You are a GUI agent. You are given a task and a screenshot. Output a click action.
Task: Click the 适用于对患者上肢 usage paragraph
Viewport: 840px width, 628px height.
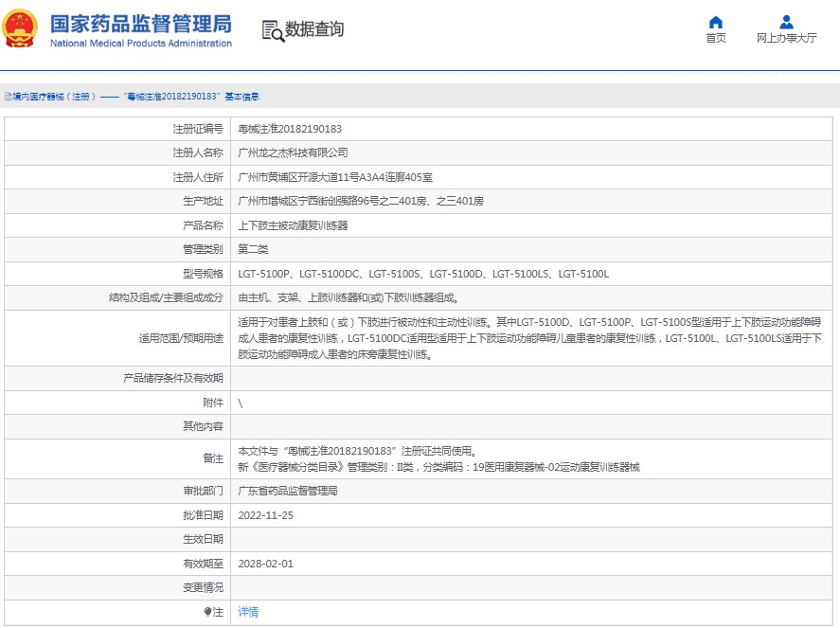pos(529,338)
